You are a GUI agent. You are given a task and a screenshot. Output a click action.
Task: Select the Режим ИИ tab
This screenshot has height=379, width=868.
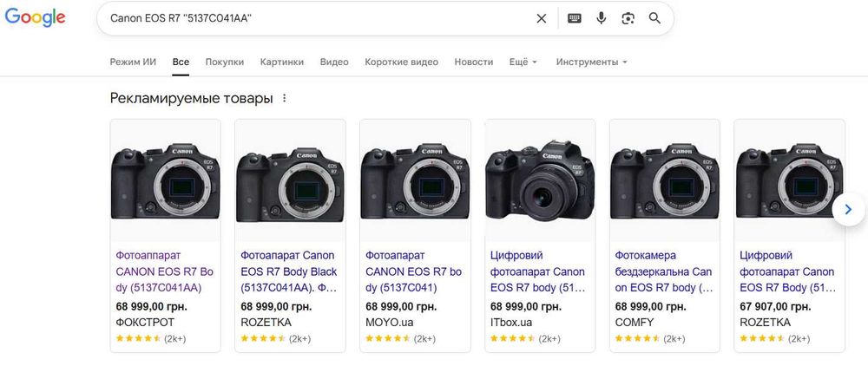click(x=133, y=62)
